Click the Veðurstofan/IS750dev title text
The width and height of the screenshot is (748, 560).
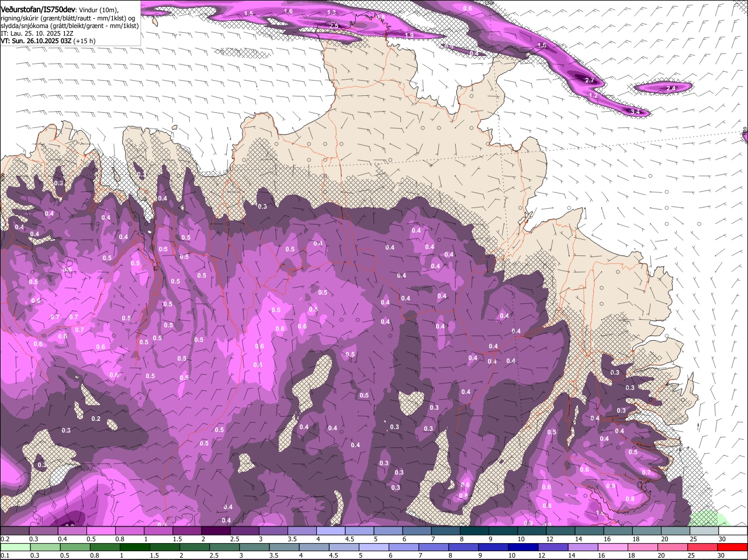[x=38, y=9]
